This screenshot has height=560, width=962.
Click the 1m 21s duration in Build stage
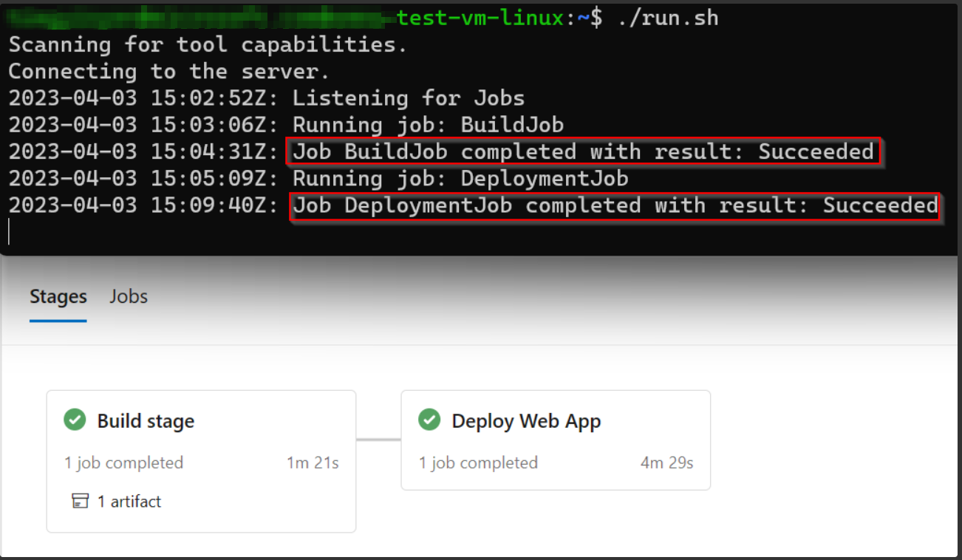[x=313, y=463]
